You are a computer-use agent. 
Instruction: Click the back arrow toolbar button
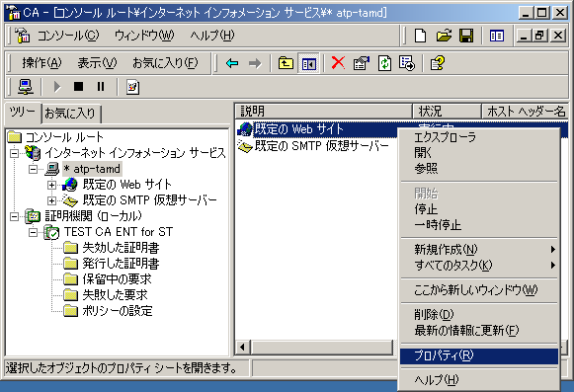click(232, 63)
